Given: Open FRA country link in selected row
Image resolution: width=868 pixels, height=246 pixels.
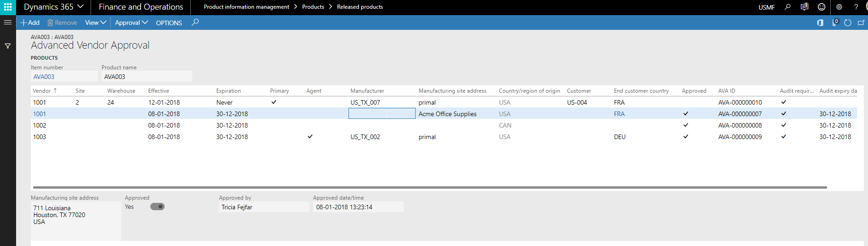Looking at the screenshot, I should click(619, 114).
